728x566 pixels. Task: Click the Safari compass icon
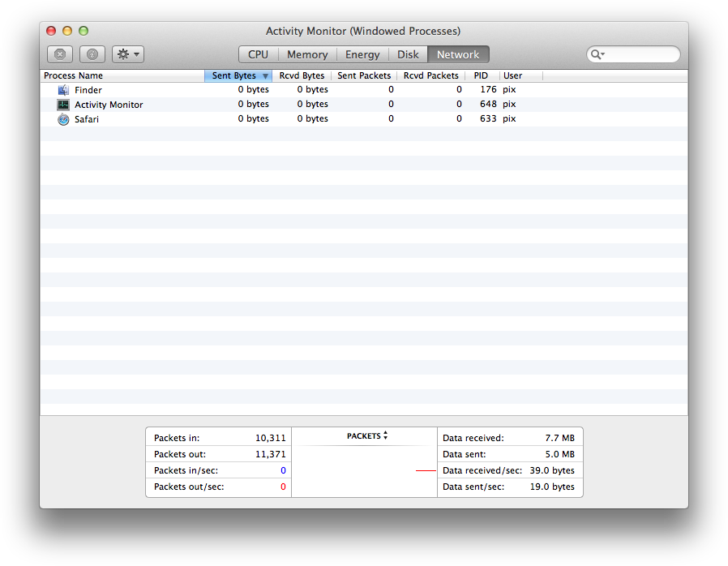click(x=63, y=119)
